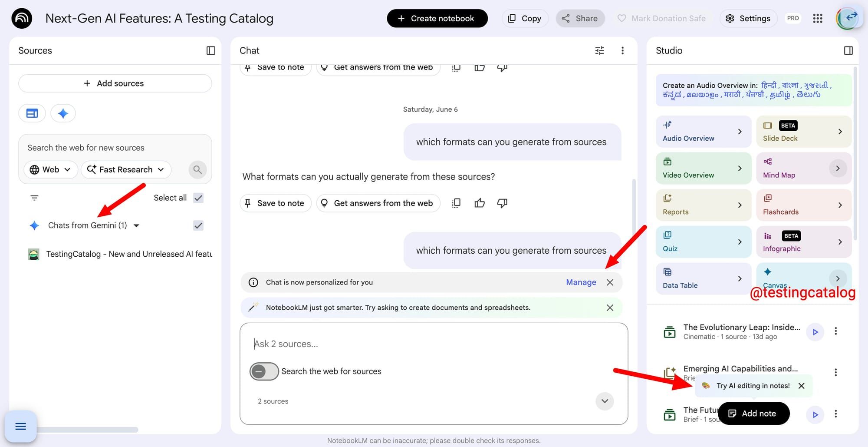Open chat configuration sliders icon
This screenshot has height=447, width=868.
coord(599,51)
